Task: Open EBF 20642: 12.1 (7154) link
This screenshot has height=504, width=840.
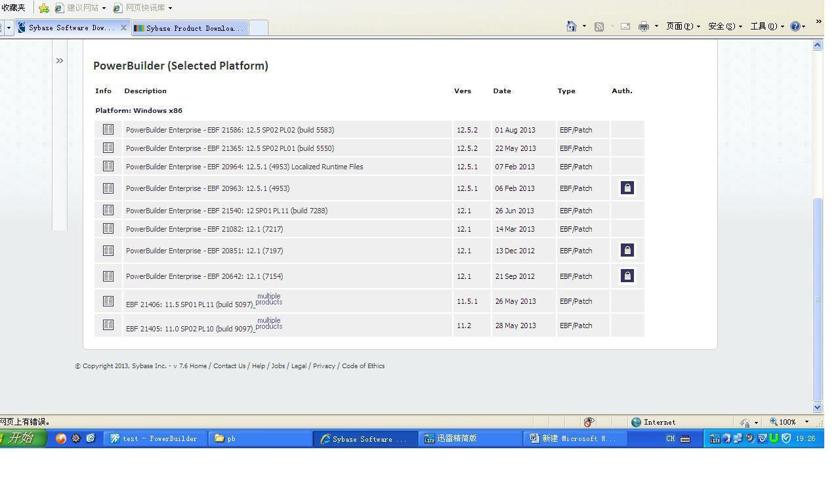Action: pyautogui.click(x=204, y=276)
